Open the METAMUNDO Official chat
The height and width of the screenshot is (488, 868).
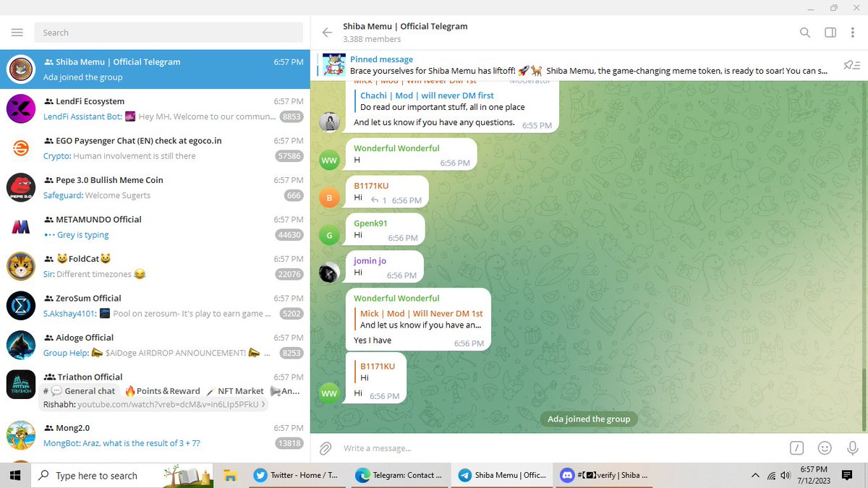(x=155, y=227)
